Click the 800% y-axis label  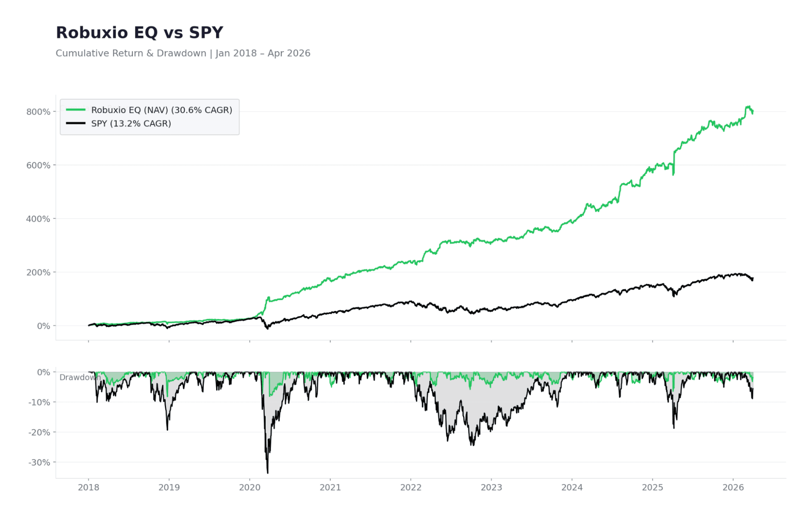pyautogui.click(x=38, y=112)
